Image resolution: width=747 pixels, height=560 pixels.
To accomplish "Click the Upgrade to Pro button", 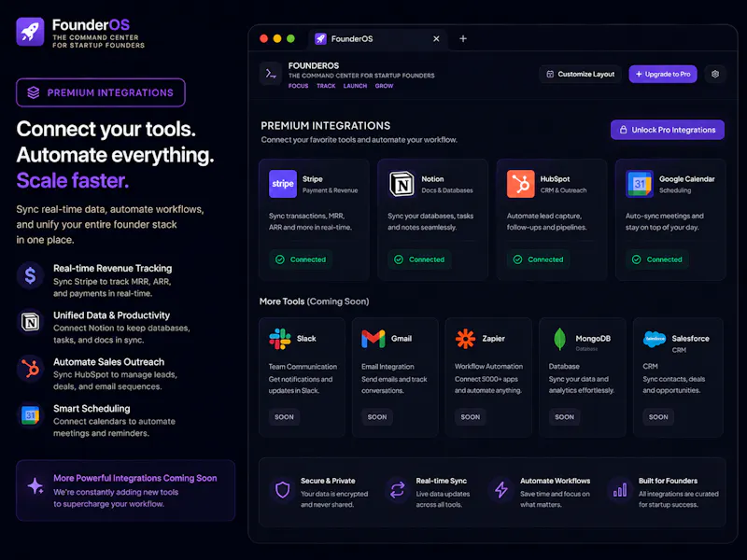I will point(663,74).
